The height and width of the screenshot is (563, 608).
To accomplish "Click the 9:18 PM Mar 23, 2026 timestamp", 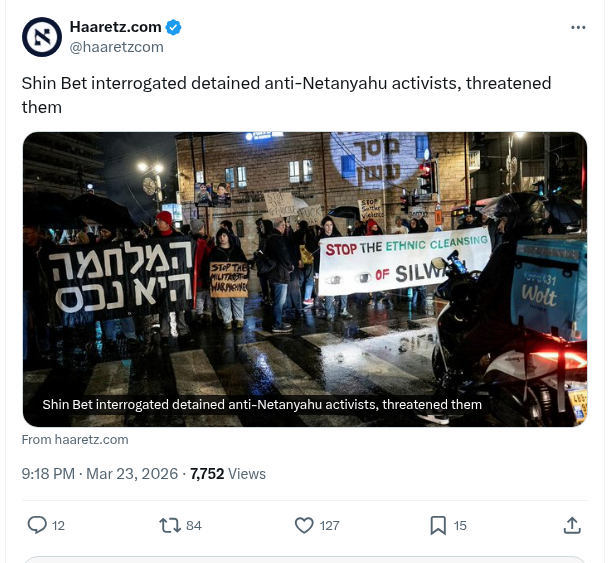I will [100, 474].
